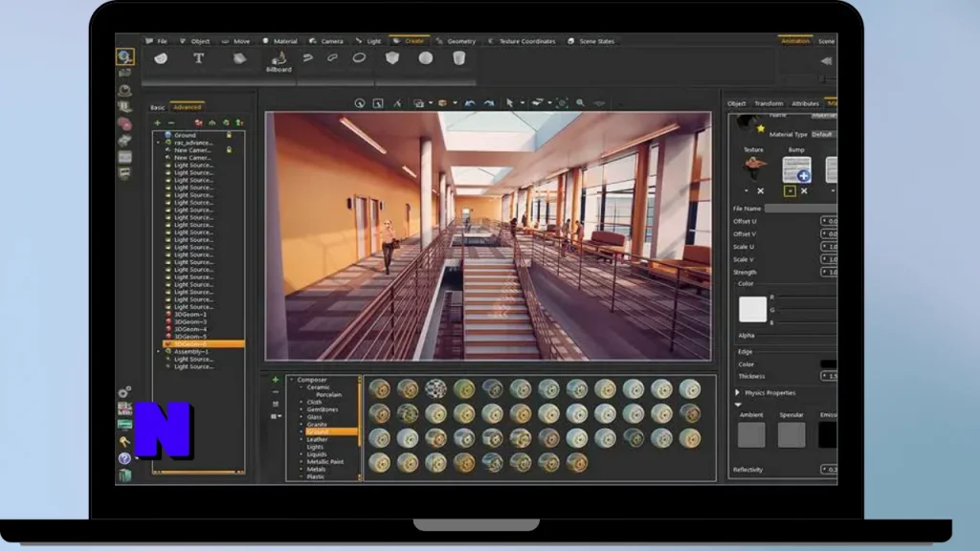Collapse the Composer library root
Viewport: 980px width, 551px height.
click(x=291, y=380)
